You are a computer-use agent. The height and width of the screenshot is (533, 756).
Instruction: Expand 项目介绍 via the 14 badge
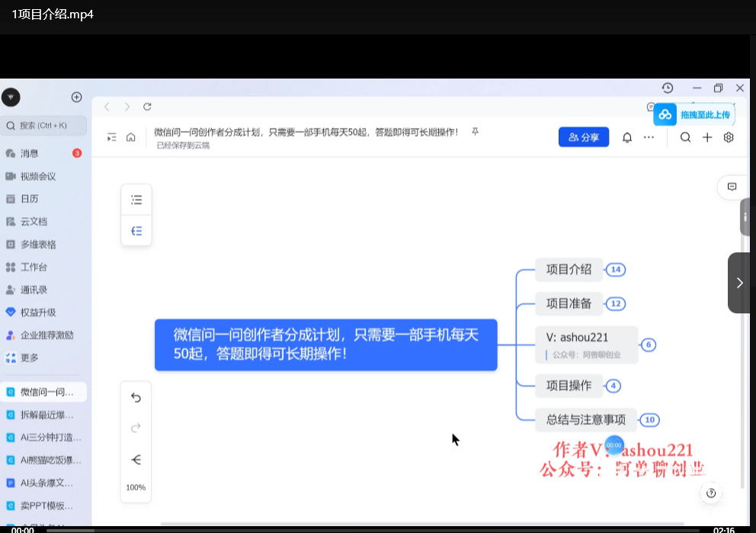pyautogui.click(x=616, y=270)
